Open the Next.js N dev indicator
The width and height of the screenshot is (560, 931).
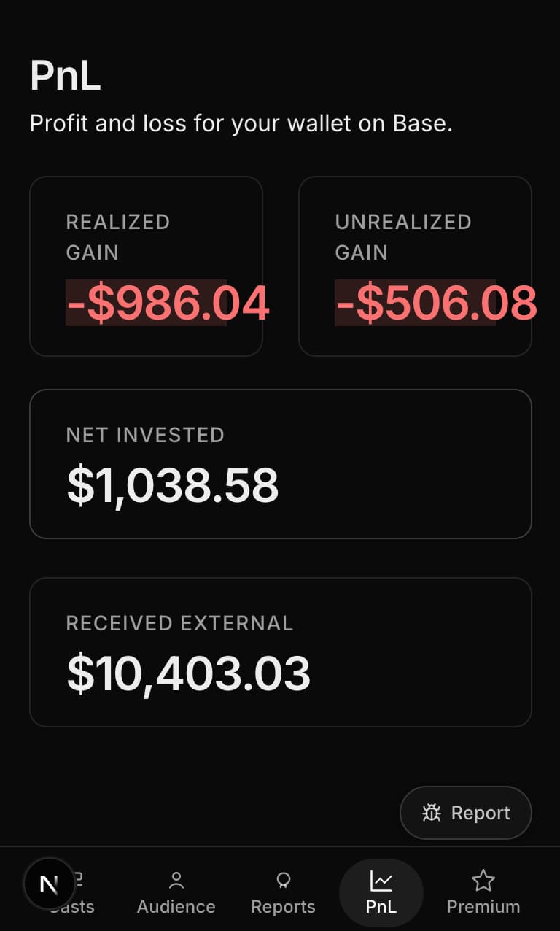coord(49,884)
